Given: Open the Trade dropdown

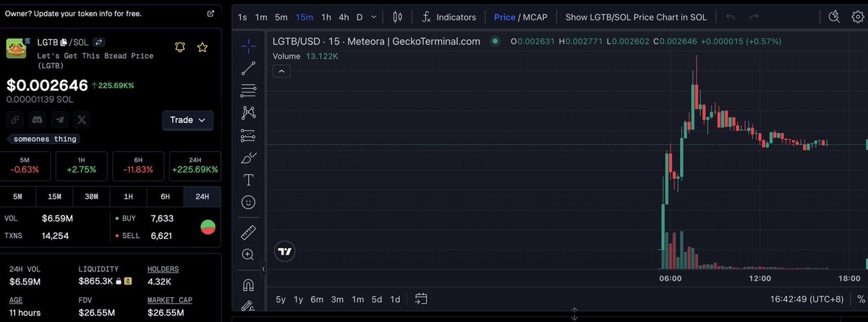Looking at the screenshot, I should click(187, 120).
